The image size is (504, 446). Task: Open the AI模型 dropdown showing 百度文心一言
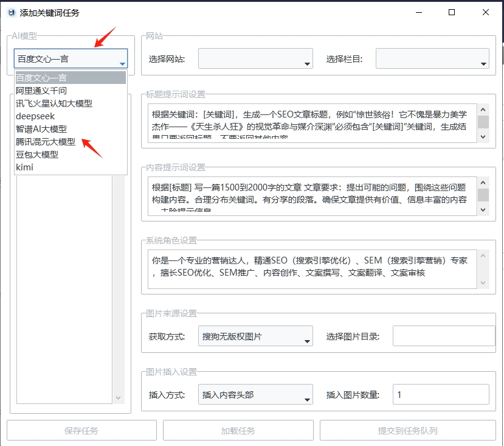click(x=71, y=58)
